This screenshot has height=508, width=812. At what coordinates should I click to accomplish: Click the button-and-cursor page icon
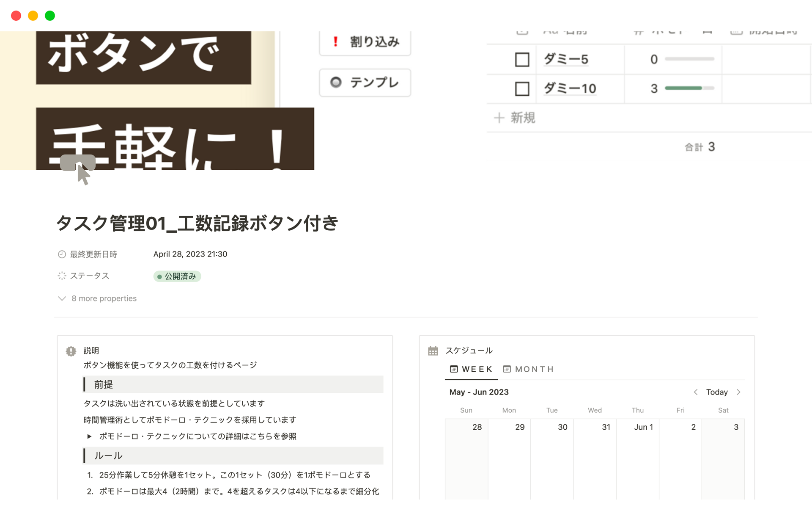pos(79,168)
